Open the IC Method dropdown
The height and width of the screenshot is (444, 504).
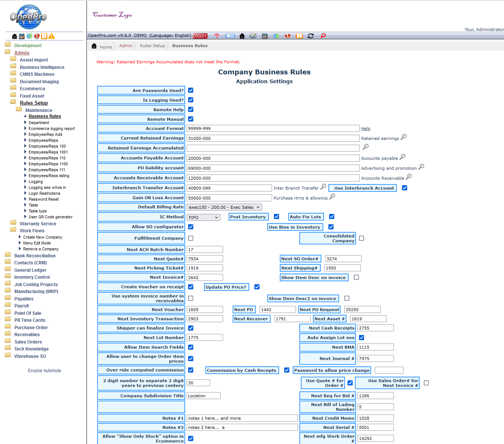(x=204, y=218)
